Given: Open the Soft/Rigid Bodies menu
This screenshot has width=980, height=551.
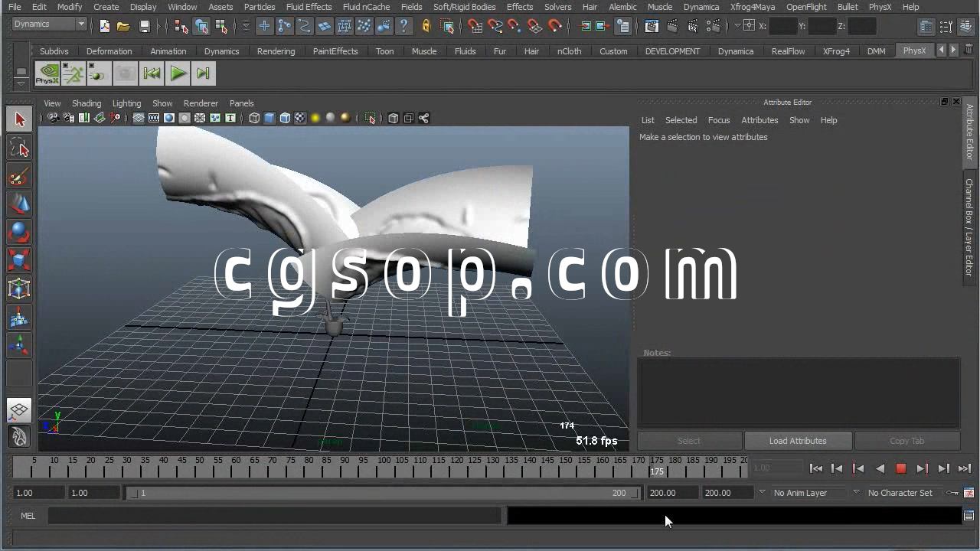Looking at the screenshot, I should [464, 7].
